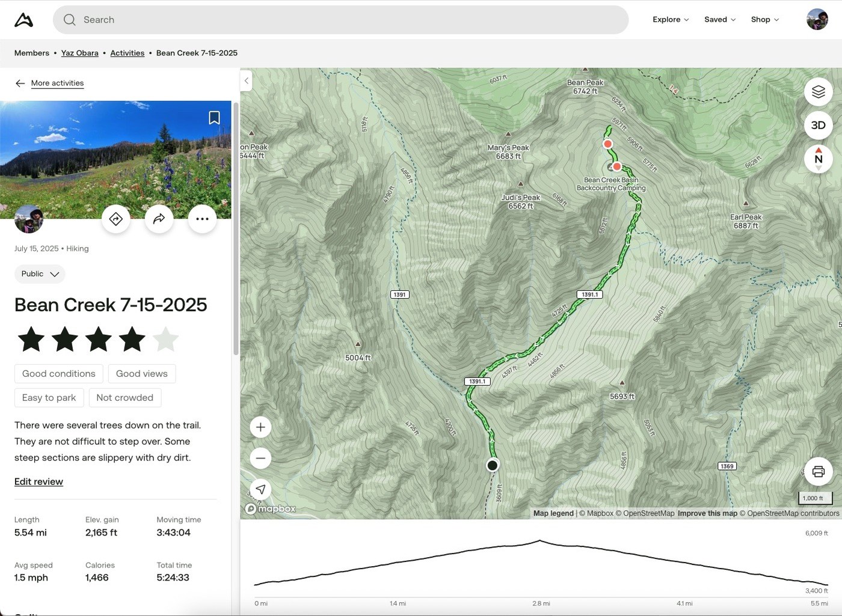The image size is (842, 616).
Task: Toggle the 3D map view
Action: (818, 125)
